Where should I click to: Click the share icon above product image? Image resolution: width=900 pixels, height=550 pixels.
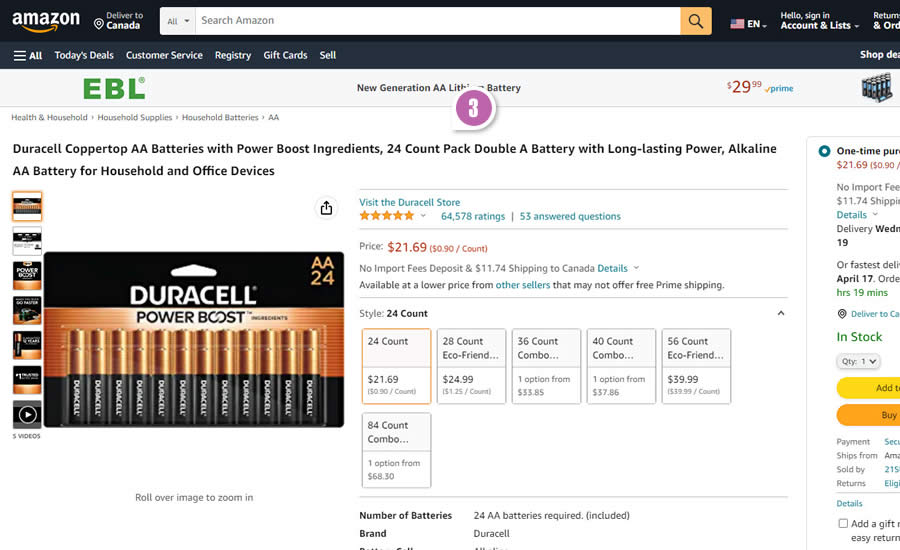(326, 208)
